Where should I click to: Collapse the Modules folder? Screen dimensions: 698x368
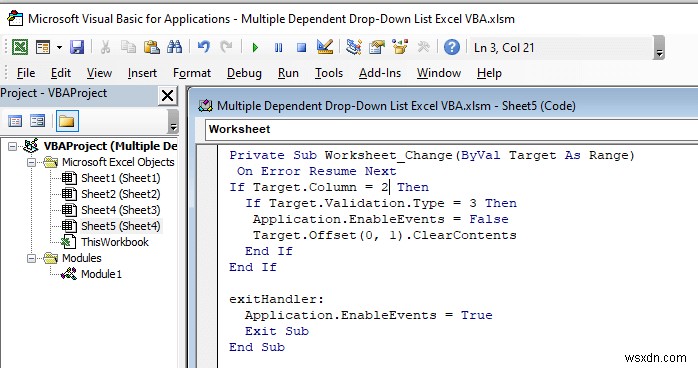pyautogui.click(x=31, y=258)
